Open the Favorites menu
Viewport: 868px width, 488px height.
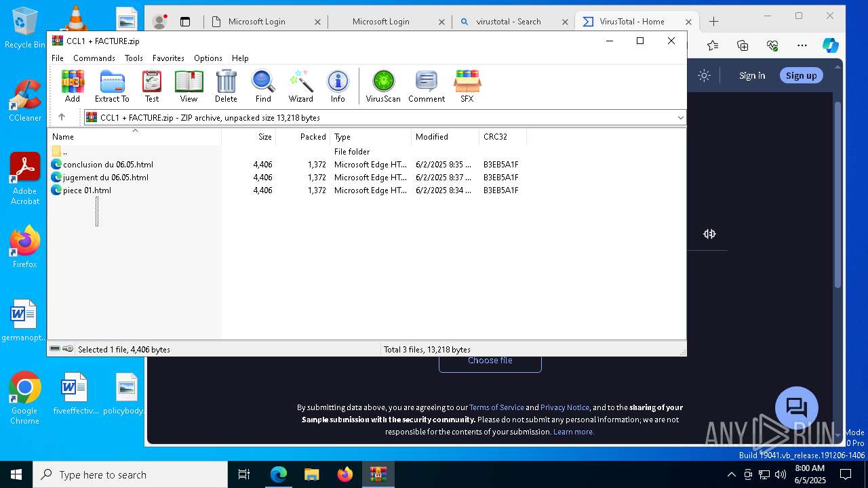(x=168, y=58)
